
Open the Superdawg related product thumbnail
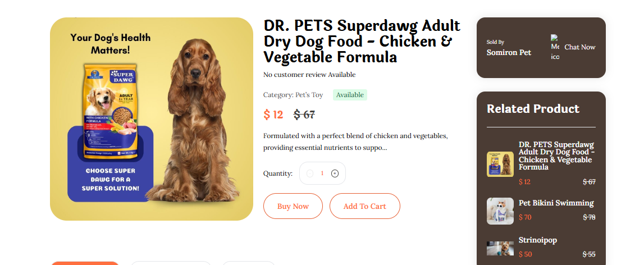pos(500,164)
